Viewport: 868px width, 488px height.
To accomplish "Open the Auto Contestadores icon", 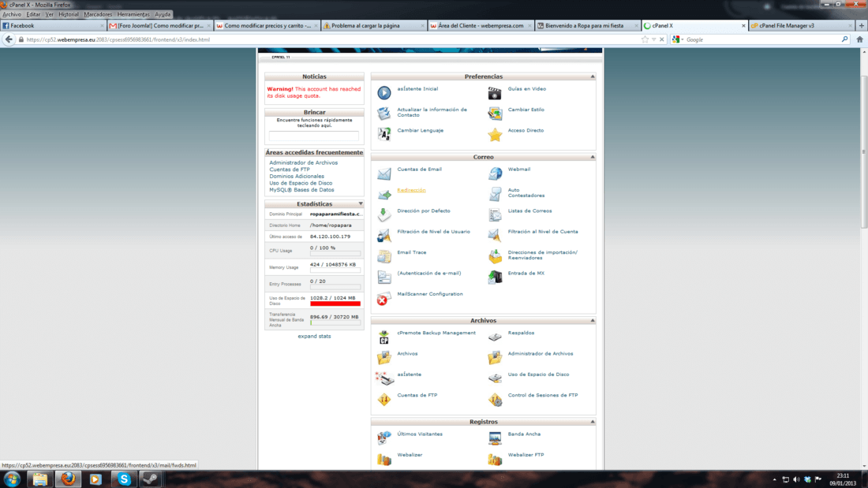I will (495, 194).
